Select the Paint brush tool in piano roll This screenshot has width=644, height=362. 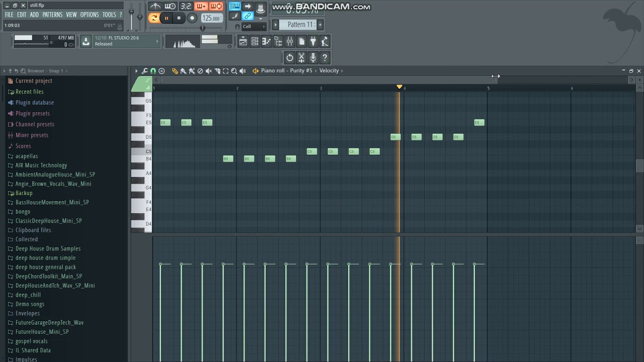[183, 71]
